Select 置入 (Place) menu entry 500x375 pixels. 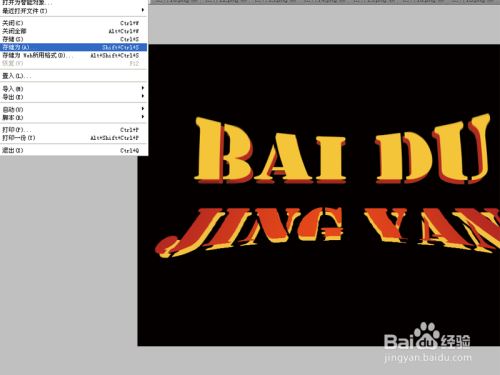click(74, 76)
